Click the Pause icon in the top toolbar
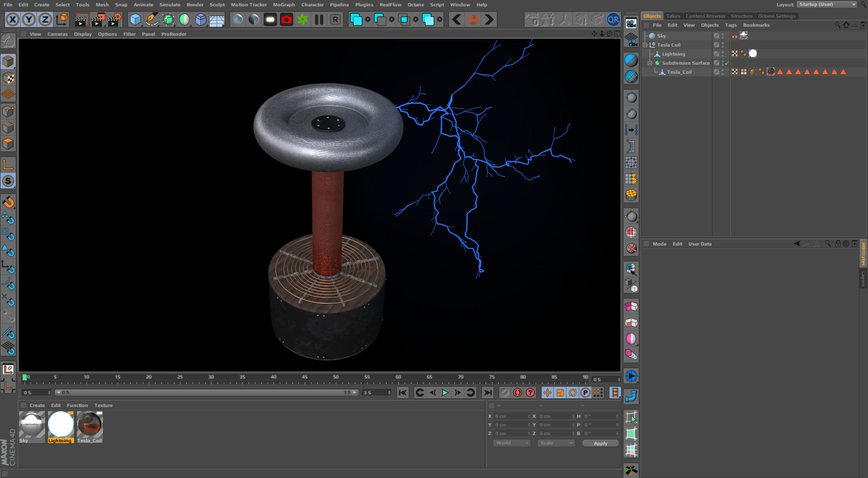 319,19
